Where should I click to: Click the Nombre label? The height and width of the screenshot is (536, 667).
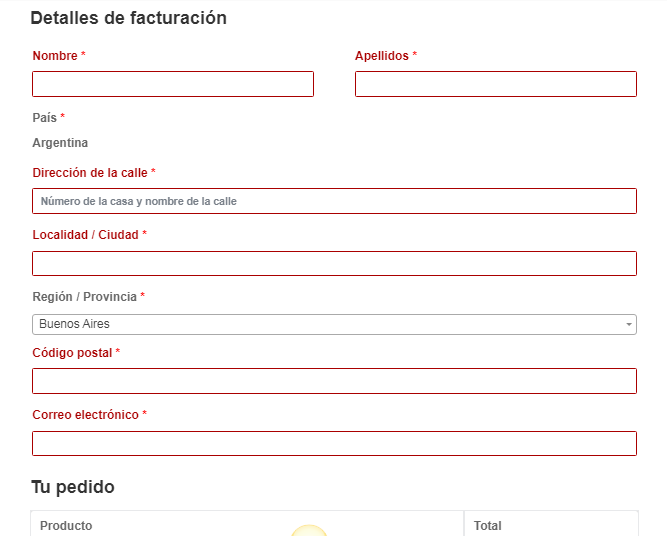point(55,56)
